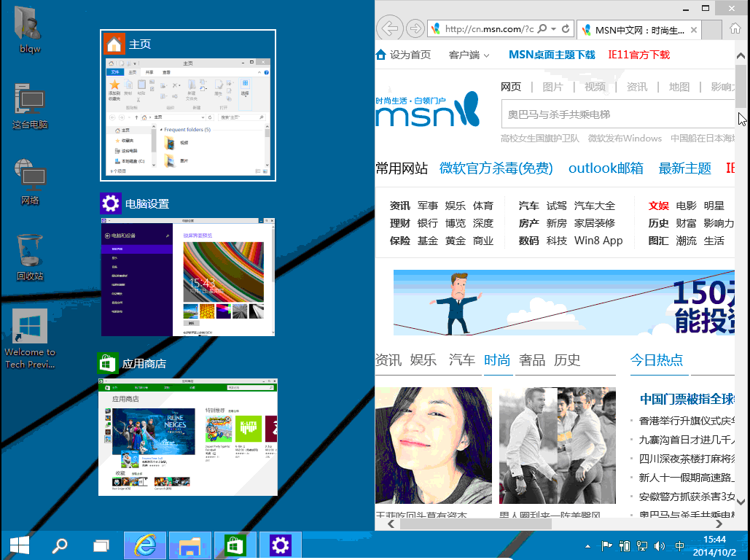Select the 网页 search tab
The height and width of the screenshot is (560, 750).
(x=510, y=87)
